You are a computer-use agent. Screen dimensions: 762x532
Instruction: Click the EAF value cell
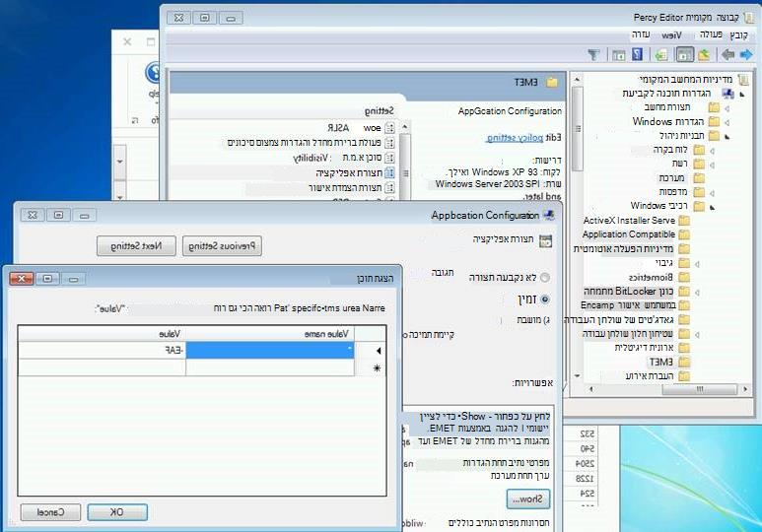[x=103, y=351]
